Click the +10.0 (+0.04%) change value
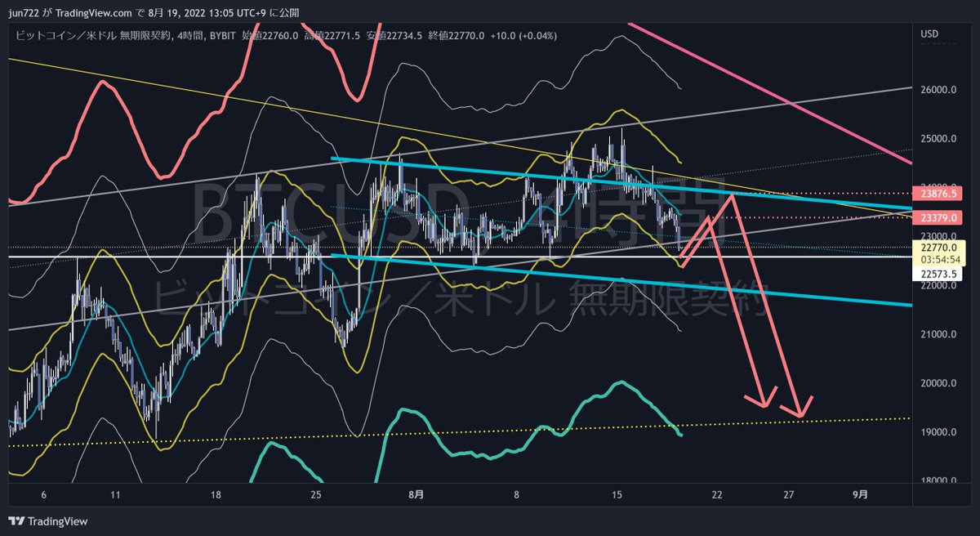The height and width of the screenshot is (536, 980). (526, 35)
